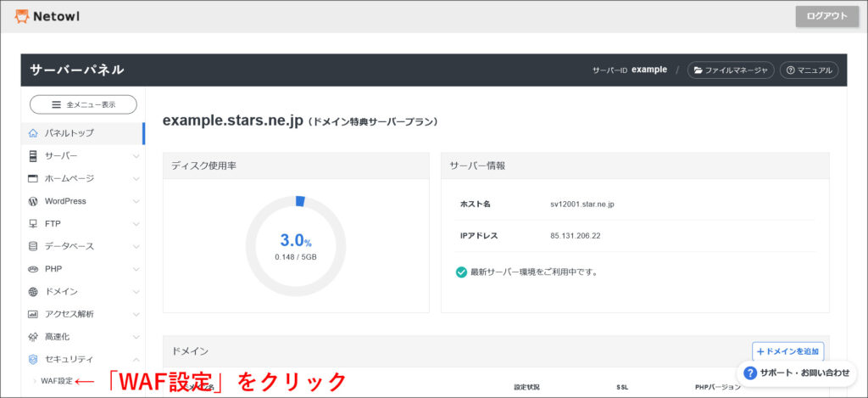Click the FTP computer icon in sidebar
The image size is (868, 398).
pyautogui.click(x=33, y=224)
